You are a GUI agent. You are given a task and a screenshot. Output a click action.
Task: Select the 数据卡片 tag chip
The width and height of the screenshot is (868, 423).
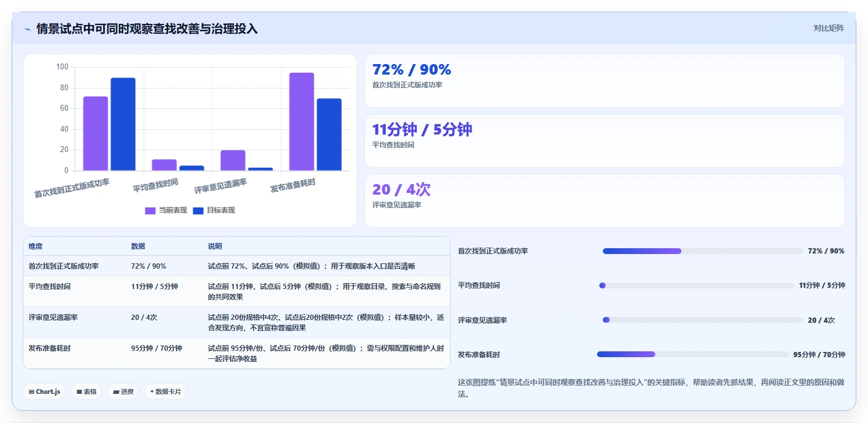click(166, 392)
